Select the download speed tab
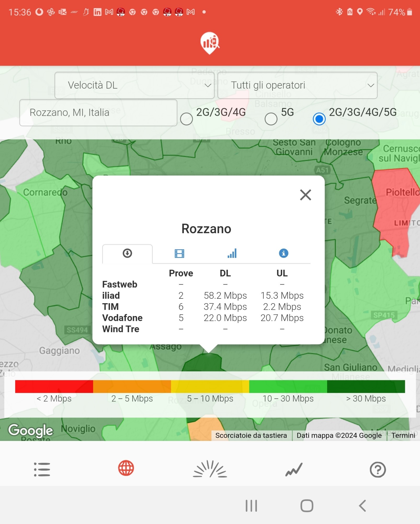 point(127,253)
